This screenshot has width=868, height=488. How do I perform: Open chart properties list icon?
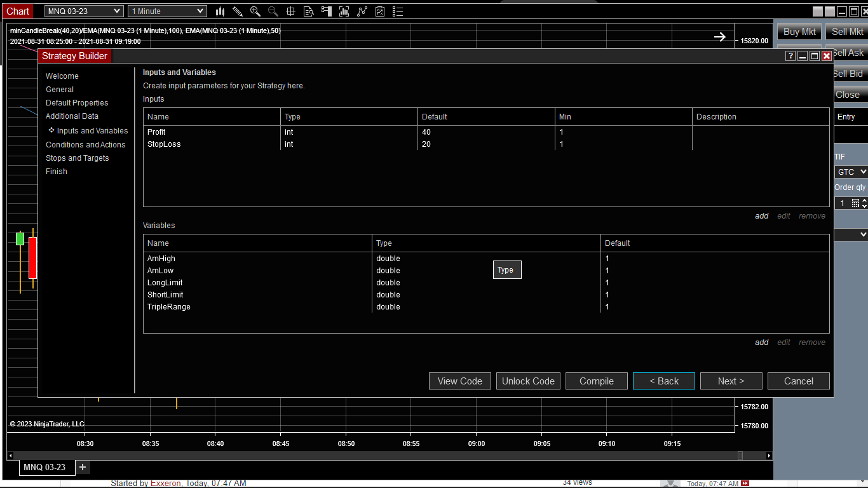(x=398, y=11)
